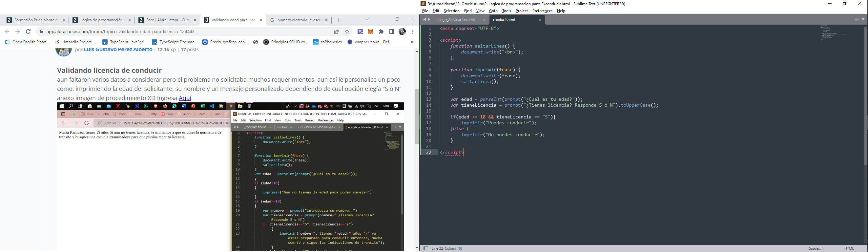Reload the Alura forum page
The height and width of the screenshot is (252, 868).
click(29, 32)
